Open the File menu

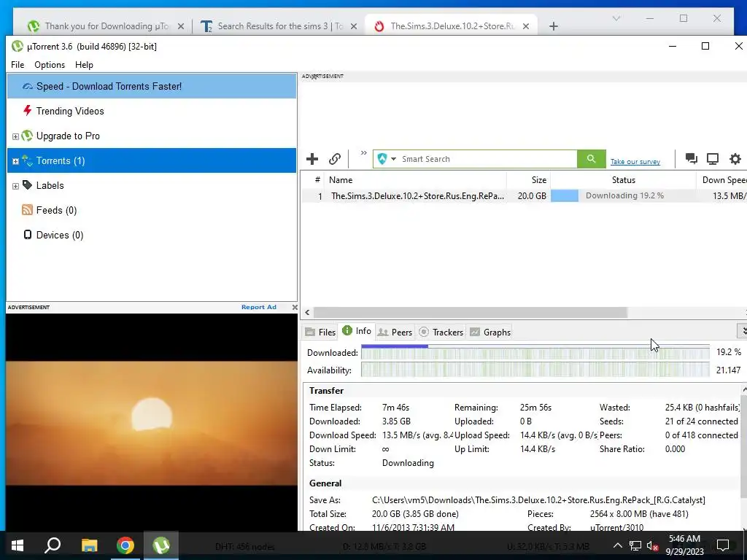(x=18, y=65)
